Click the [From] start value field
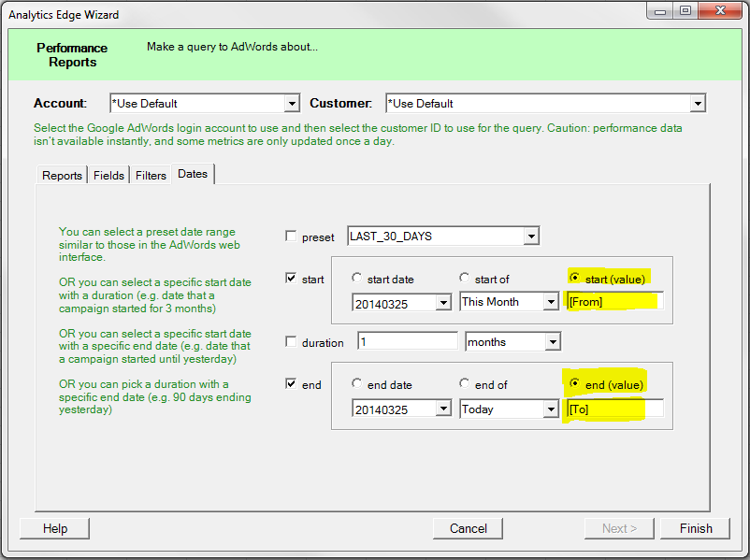The width and height of the screenshot is (750, 560). click(613, 302)
